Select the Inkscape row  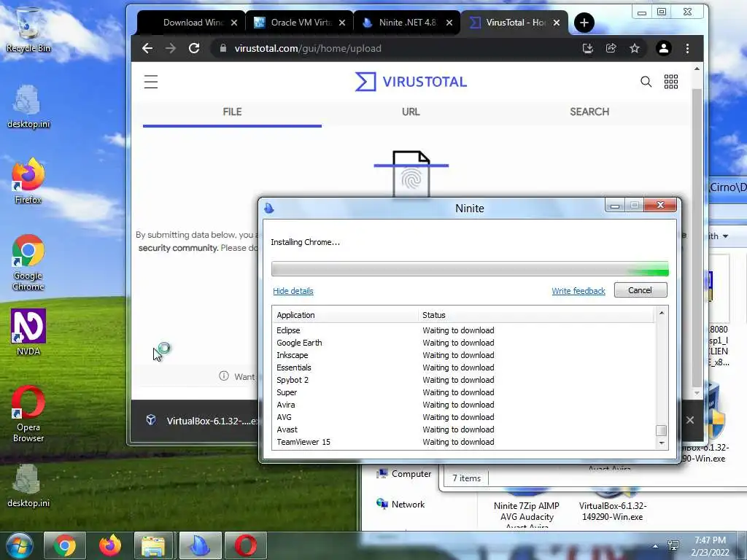click(x=464, y=355)
